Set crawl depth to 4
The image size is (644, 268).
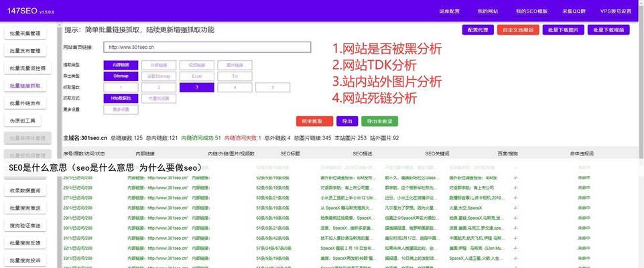point(235,87)
